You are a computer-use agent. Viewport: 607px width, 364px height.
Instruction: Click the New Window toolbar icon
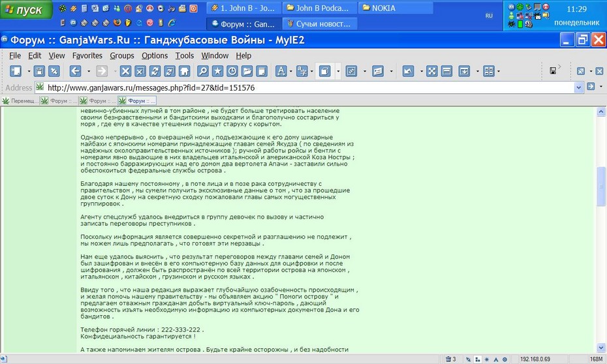pos(16,71)
